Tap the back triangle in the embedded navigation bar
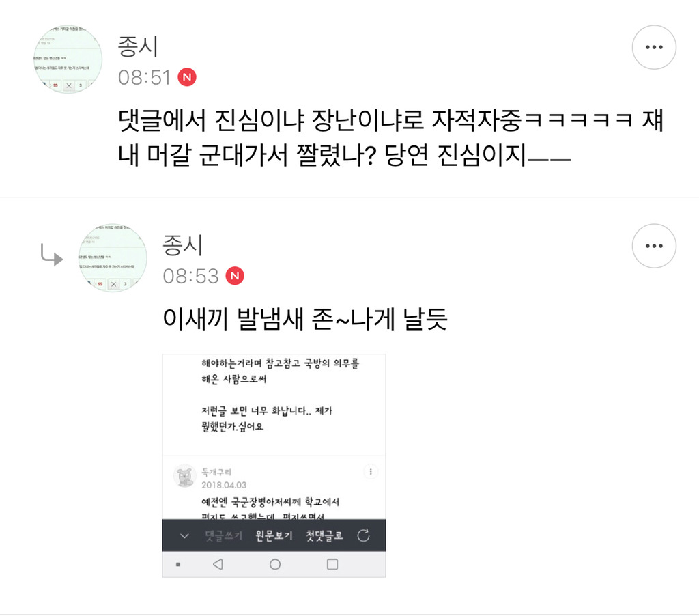This screenshot has height=616, width=699. click(x=218, y=564)
